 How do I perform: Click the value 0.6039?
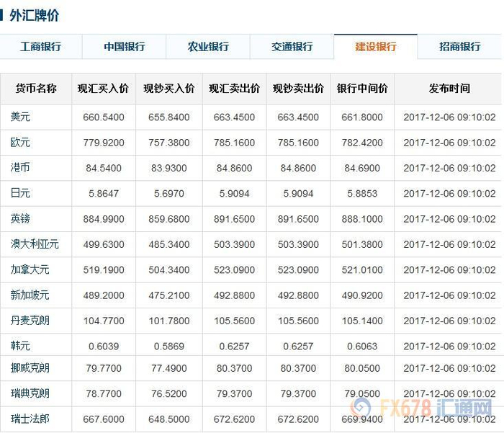click(x=104, y=346)
